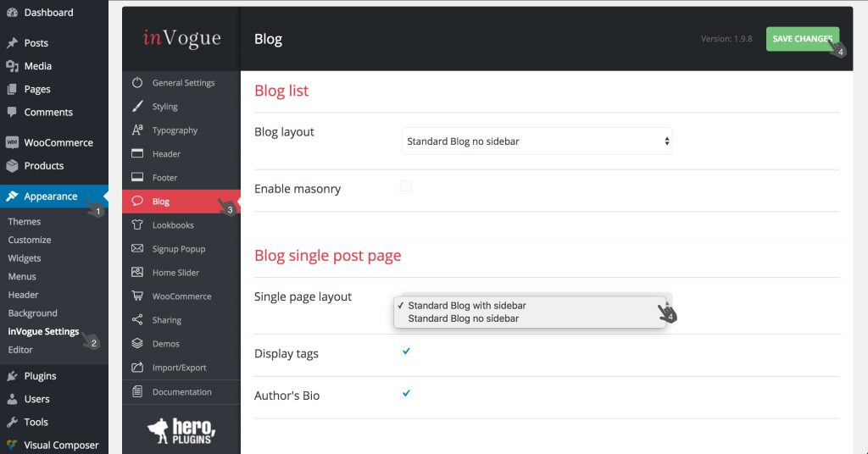Viewport: 868px width, 454px height.
Task: Open the Background submenu link
Action: point(33,313)
